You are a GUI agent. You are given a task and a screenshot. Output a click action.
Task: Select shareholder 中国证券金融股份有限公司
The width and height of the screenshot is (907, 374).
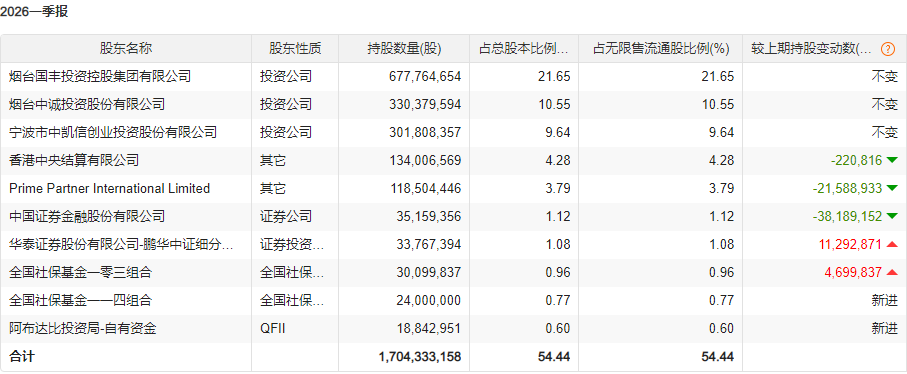[87, 216]
